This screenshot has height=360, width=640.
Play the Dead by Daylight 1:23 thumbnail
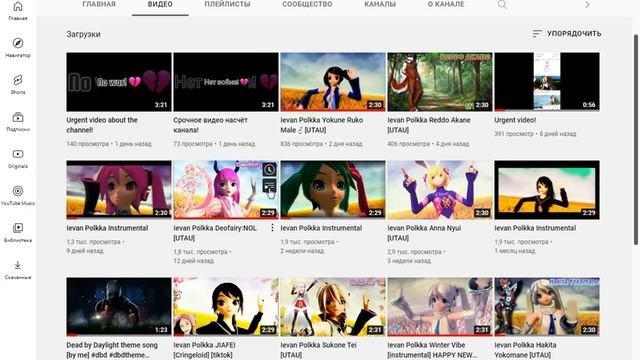(x=119, y=307)
